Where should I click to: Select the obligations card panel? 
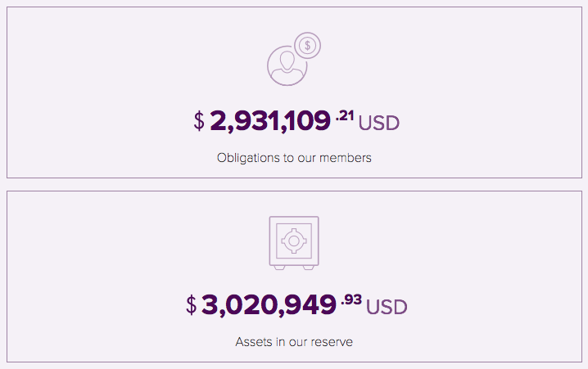pos(294,92)
